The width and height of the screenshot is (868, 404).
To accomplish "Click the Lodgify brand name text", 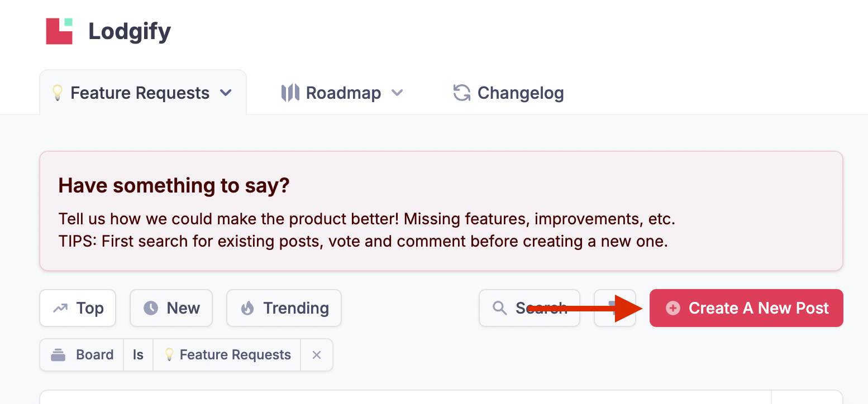I will (130, 31).
